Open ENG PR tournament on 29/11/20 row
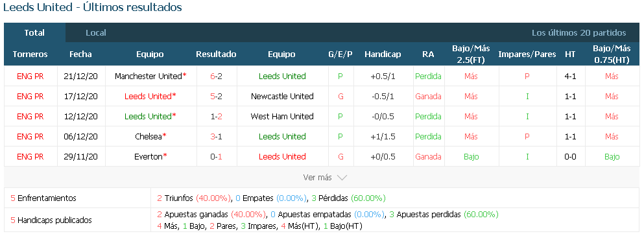Screen dimensions: 644x236 [30, 157]
